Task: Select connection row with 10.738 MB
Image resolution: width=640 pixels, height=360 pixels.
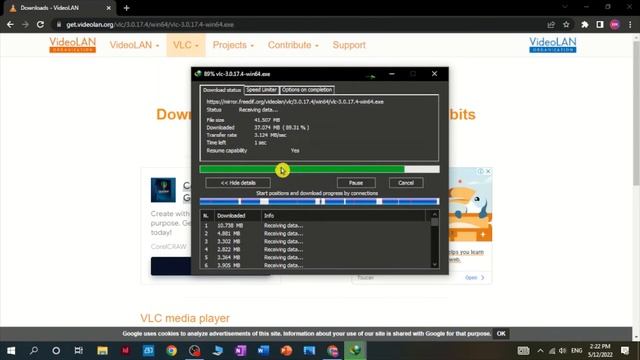Action: [x=316, y=225]
